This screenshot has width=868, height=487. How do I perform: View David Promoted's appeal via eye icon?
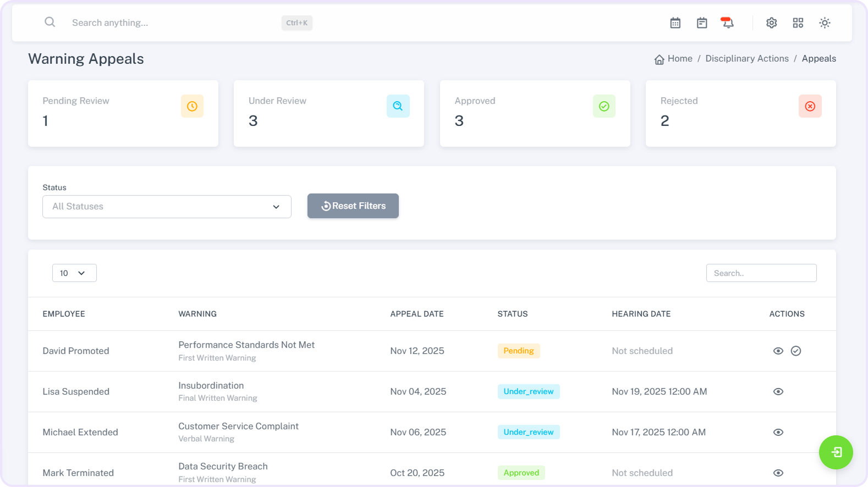point(778,351)
